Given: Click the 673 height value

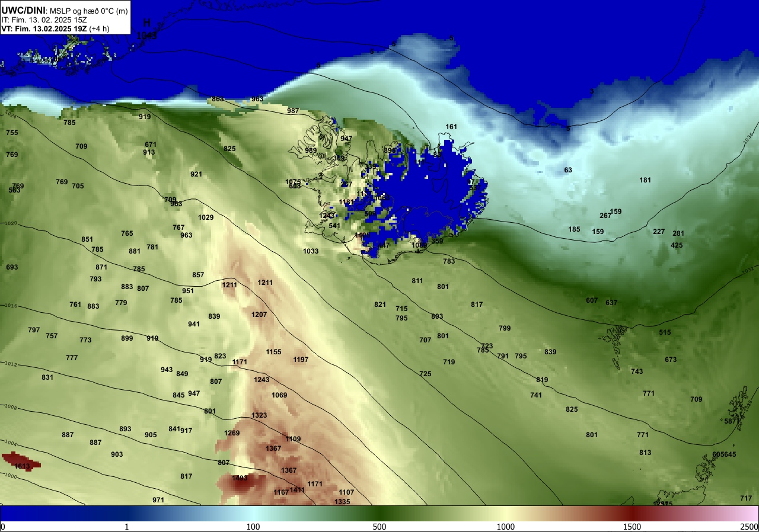Looking at the screenshot, I should click(x=671, y=360).
